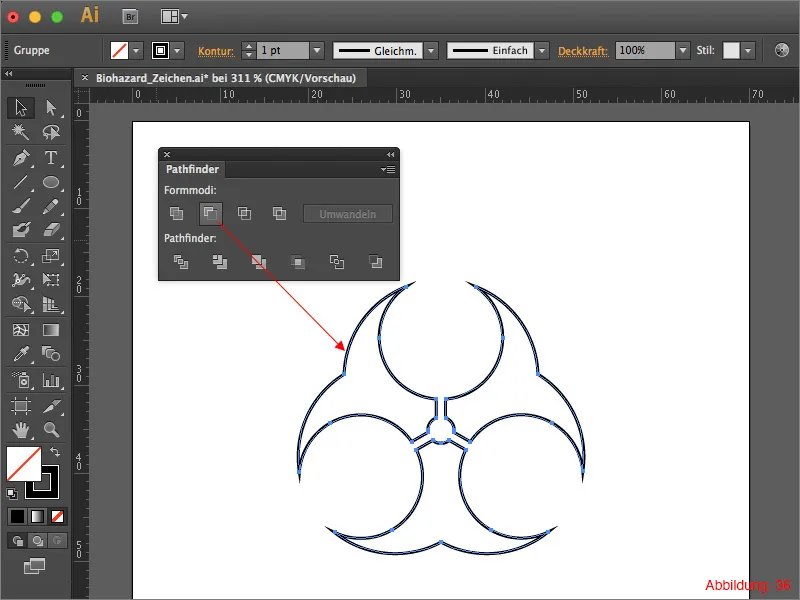Click the stroke weight stepper arrows
Viewport: 800px width, 600px height.
tap(248, 51)
